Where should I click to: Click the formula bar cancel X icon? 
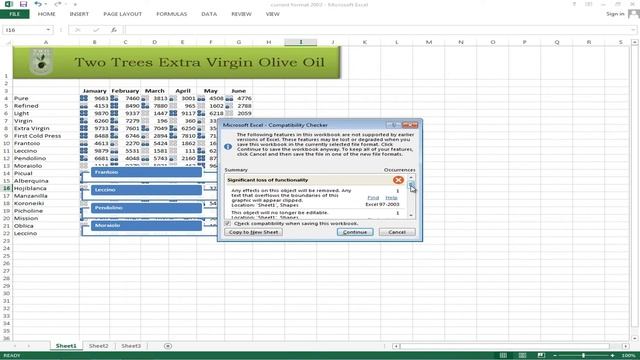(x=78, y=30)
